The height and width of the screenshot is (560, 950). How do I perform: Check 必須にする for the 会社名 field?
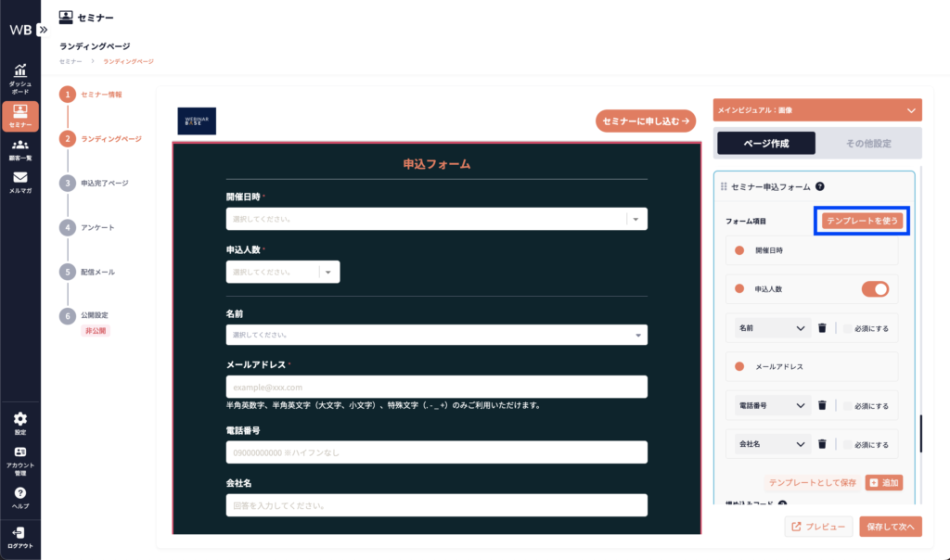848,444
